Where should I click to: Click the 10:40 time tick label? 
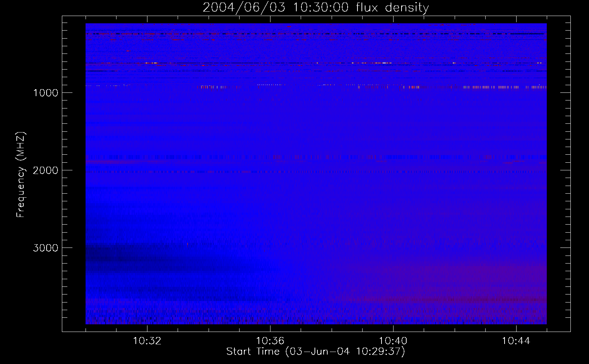click(393, 341)
